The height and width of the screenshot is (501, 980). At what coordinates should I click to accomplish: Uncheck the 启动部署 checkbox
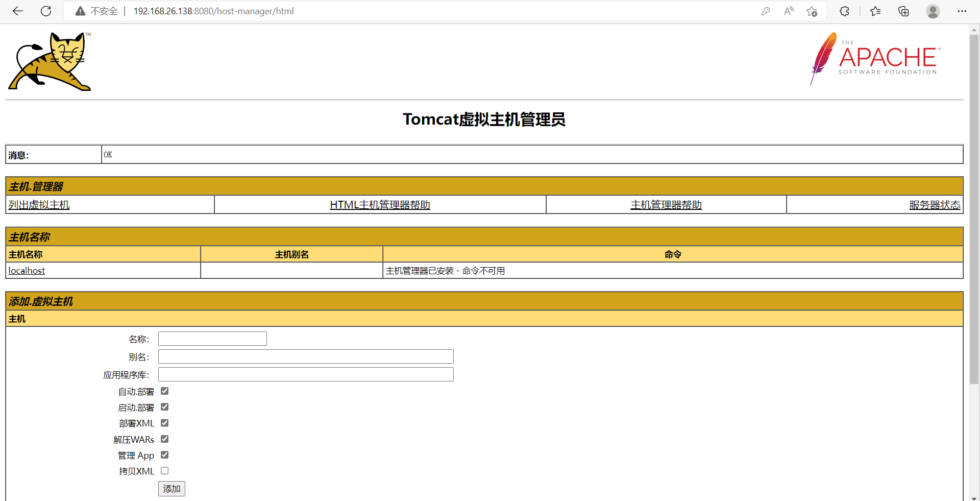coord(164,407)
